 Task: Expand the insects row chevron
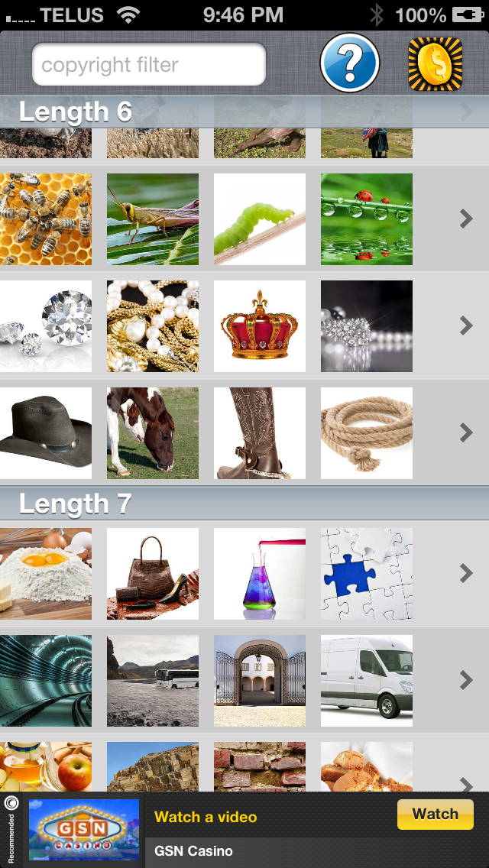pos(466,219)
